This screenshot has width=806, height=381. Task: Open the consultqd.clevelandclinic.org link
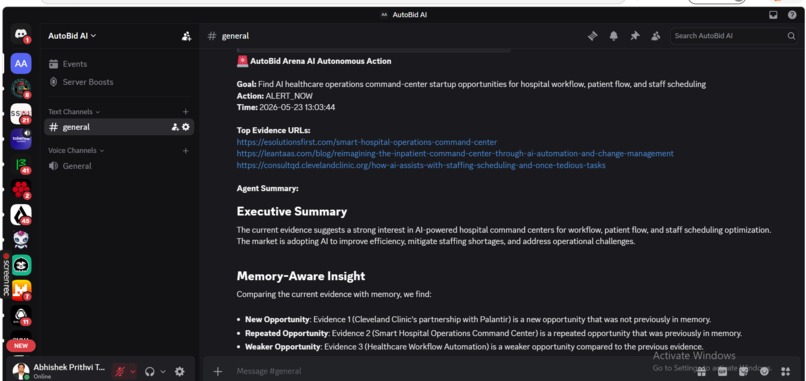(421, 166)
